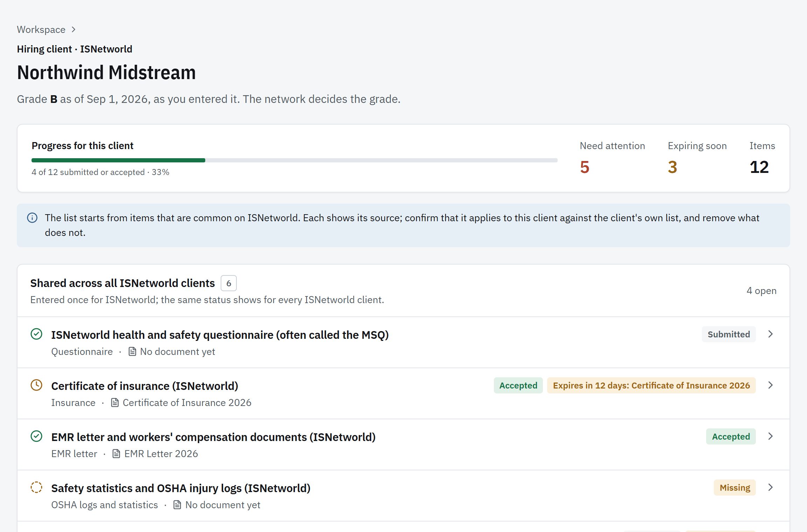Click 'Hiring client · ISNetworld' label
807x532 pixels.
75,49
